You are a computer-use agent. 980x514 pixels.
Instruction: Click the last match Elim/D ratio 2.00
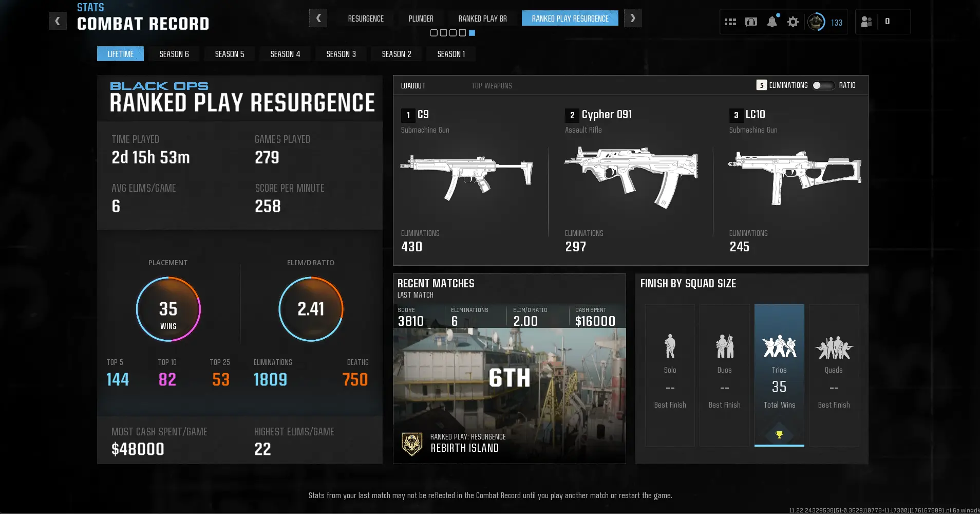[525, 321]
